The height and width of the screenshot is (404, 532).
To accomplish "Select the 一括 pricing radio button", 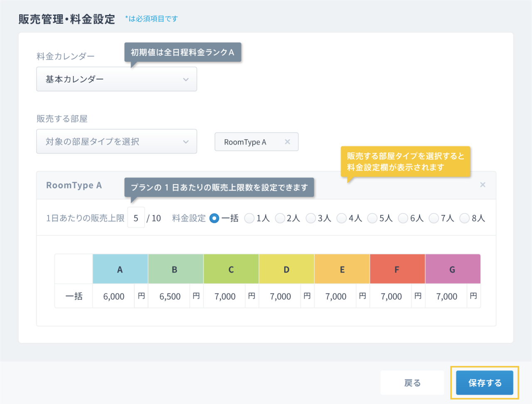I will pyautogui.click(x=214, y=218).
